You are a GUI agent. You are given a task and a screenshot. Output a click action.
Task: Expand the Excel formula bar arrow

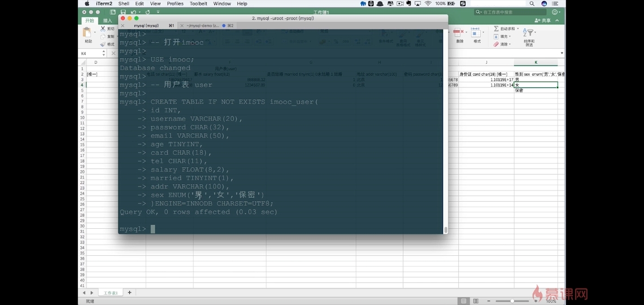[562, 53]
